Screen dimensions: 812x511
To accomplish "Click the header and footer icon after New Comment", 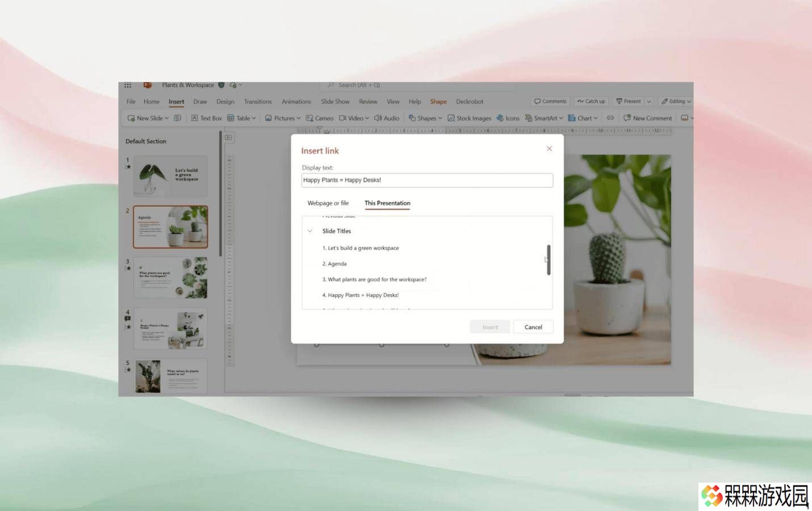I will pyautogui.click(x=685, y=118).
